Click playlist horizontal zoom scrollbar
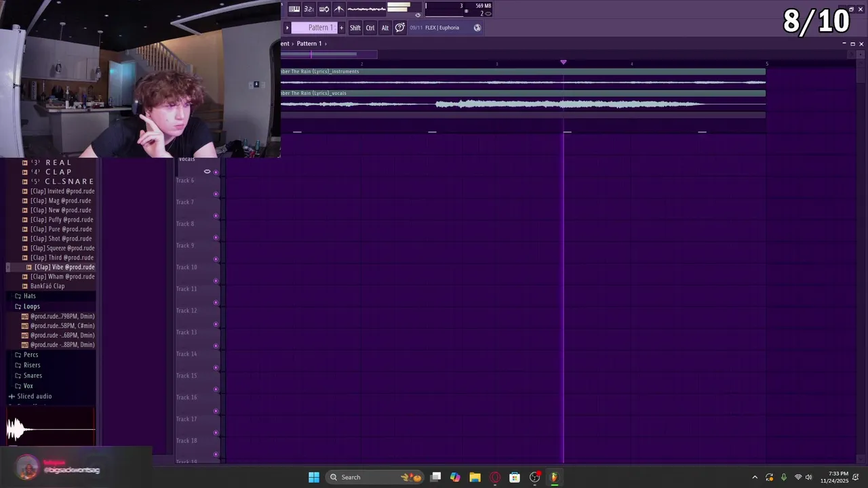 329,54
